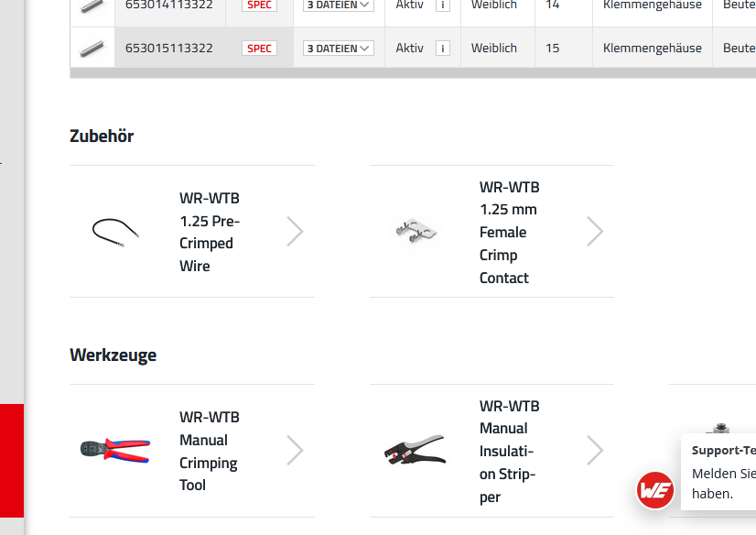Open WR-WTB 1.25 Pre-Crimped Wire link
This screenshot has width=756, height=535.
coord(210,232)
